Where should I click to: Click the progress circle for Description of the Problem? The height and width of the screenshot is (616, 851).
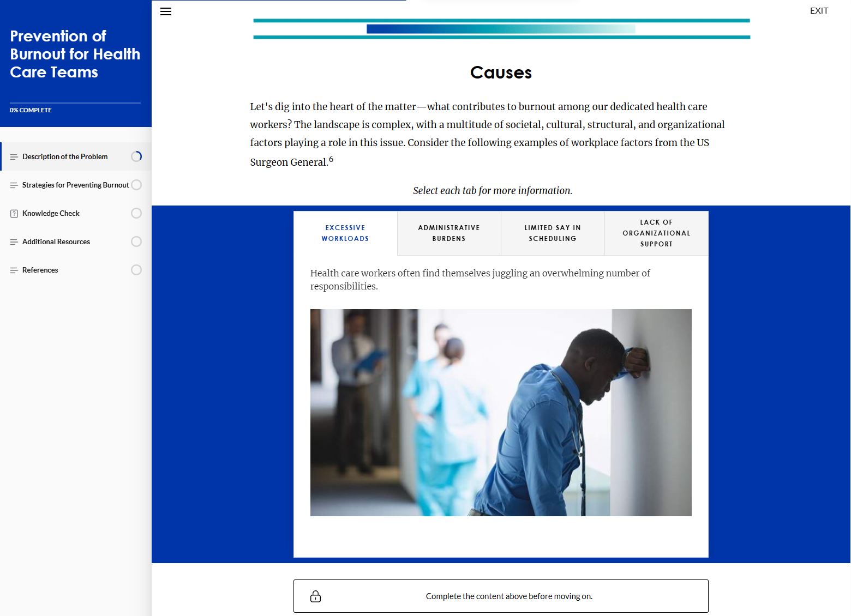[x=136, y=156]
